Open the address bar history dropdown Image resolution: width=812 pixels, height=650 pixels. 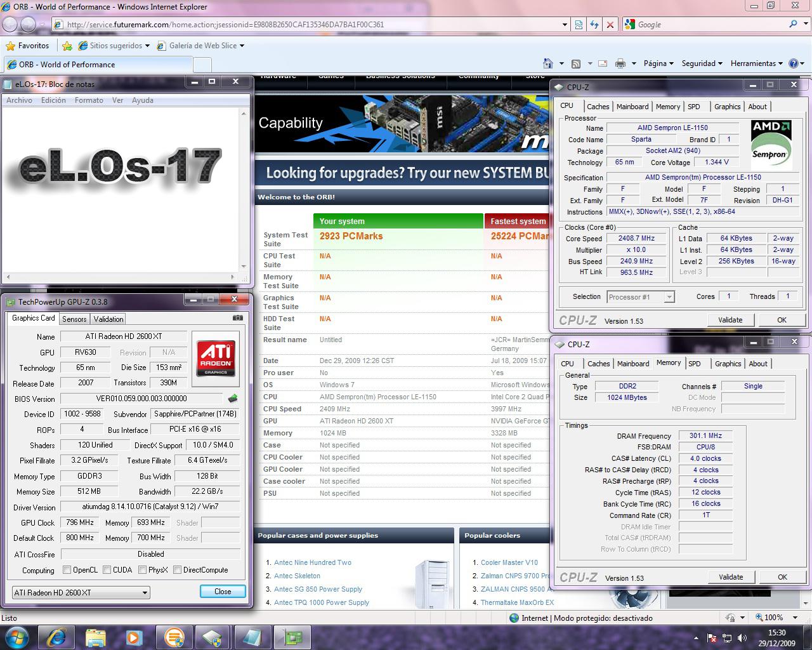[x=565, y=24]
